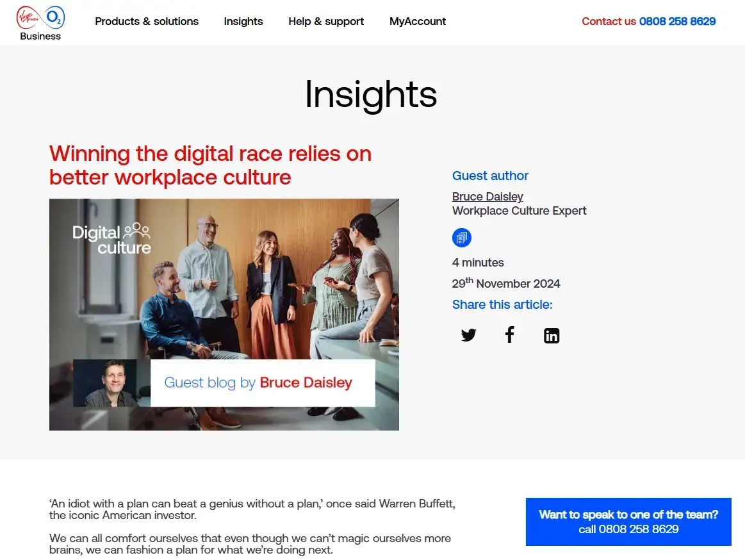Share the article on Twitter
The width and height of the screenshot is (745, 560).
(468, 335)
